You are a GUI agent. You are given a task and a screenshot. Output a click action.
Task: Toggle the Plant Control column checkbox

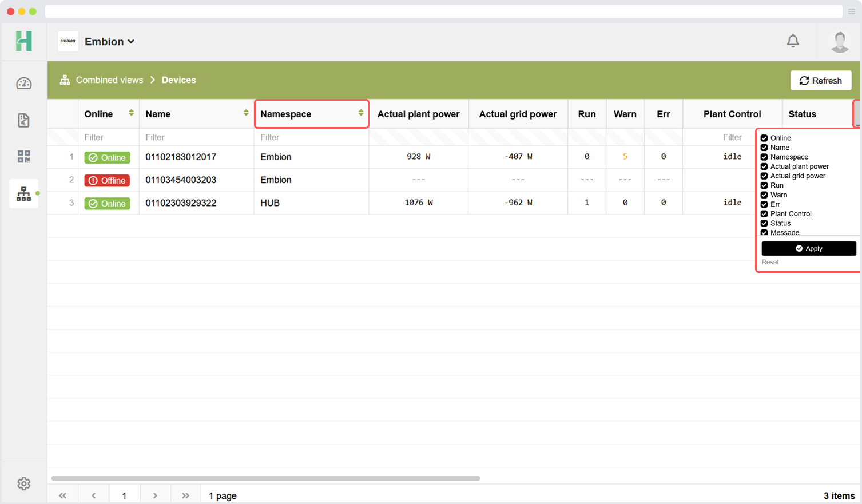pyautogui.click(x=764, y=214)
